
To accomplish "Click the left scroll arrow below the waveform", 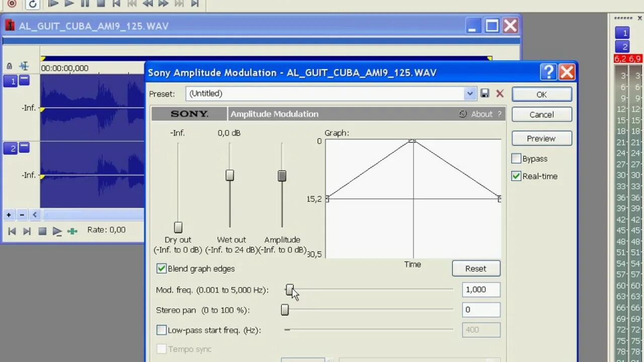I will pyautogui.click(x=35, y=215).
